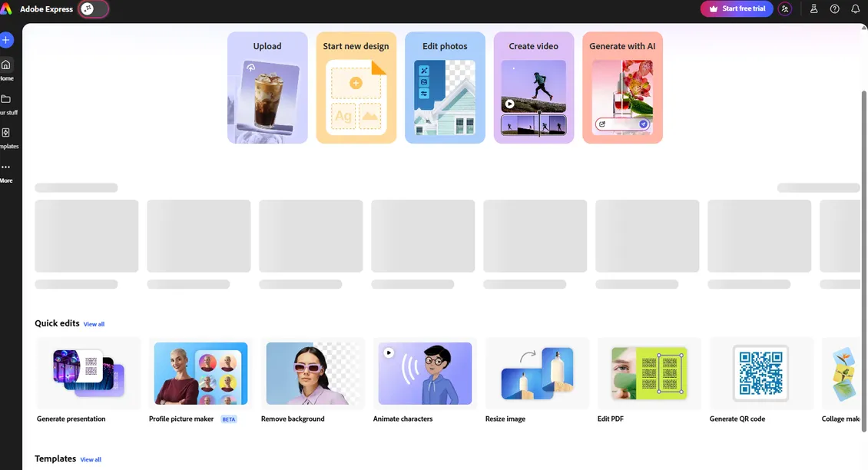Select the Upload card
This screenshot has height=470, width=868.
coord(267,88)
